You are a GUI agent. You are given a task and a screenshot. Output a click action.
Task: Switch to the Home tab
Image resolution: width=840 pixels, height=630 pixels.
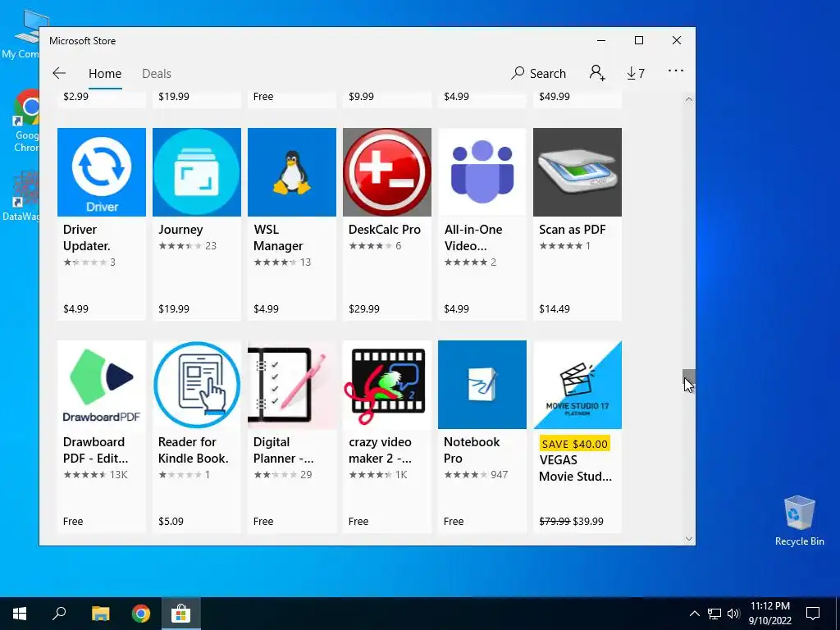[105, 73]
